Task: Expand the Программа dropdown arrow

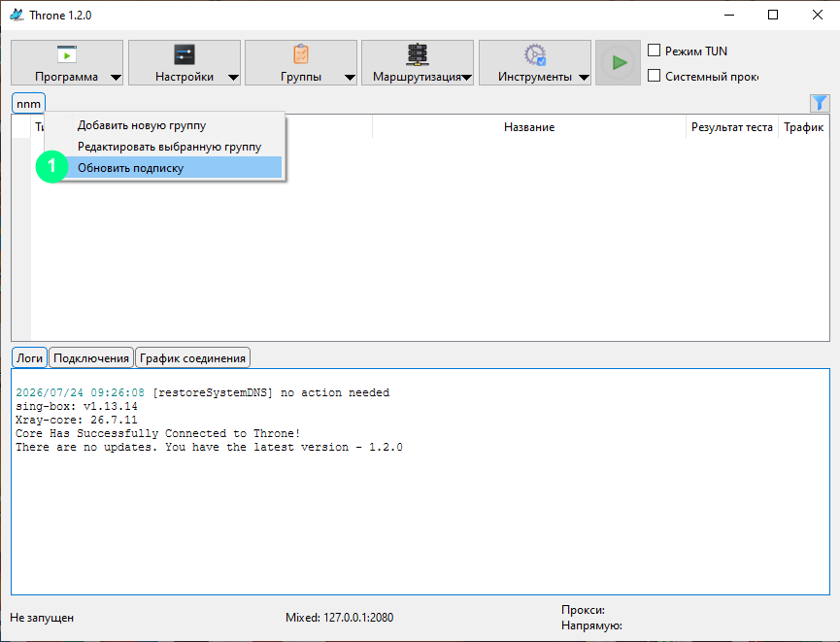Action: pos(116,78)
